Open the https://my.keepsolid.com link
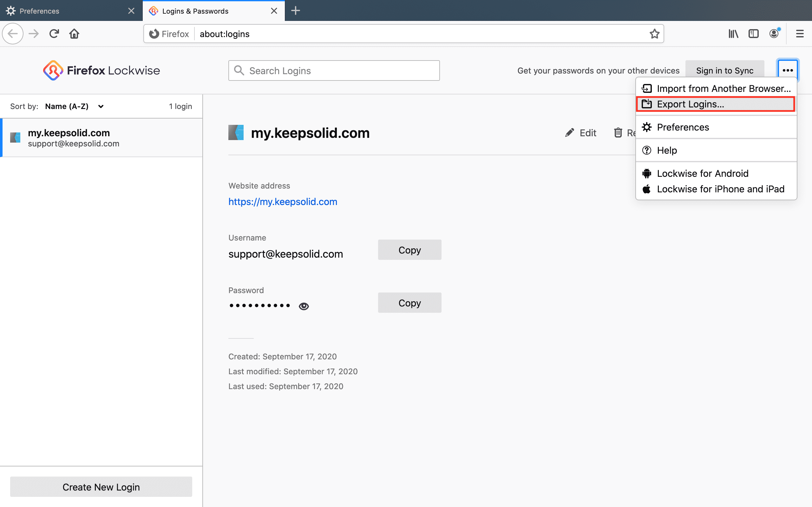This screenshot has width=812, height=507. (x=283, y=202)
